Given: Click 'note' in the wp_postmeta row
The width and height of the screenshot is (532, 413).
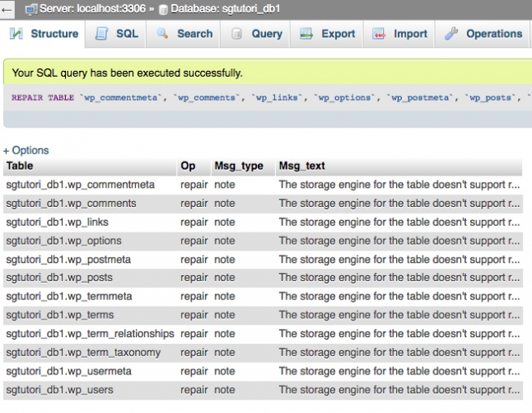Looking at the screenshot, I should [225, 260].
